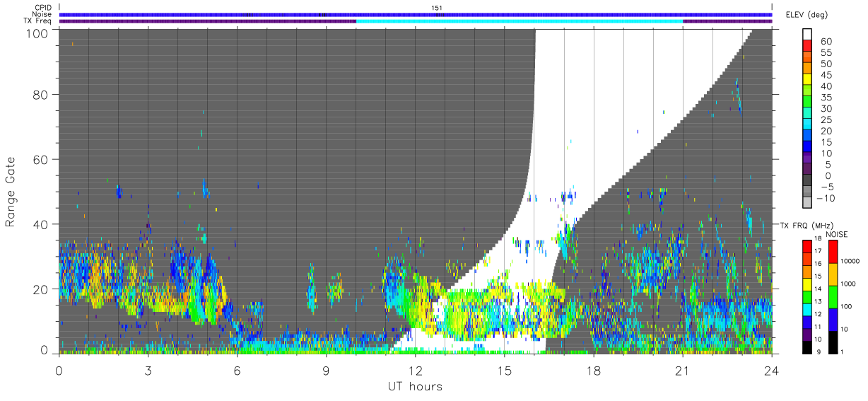Pick the red swatch in TX FRQ colorbar
Screen dimensions: 868x401
808,246
